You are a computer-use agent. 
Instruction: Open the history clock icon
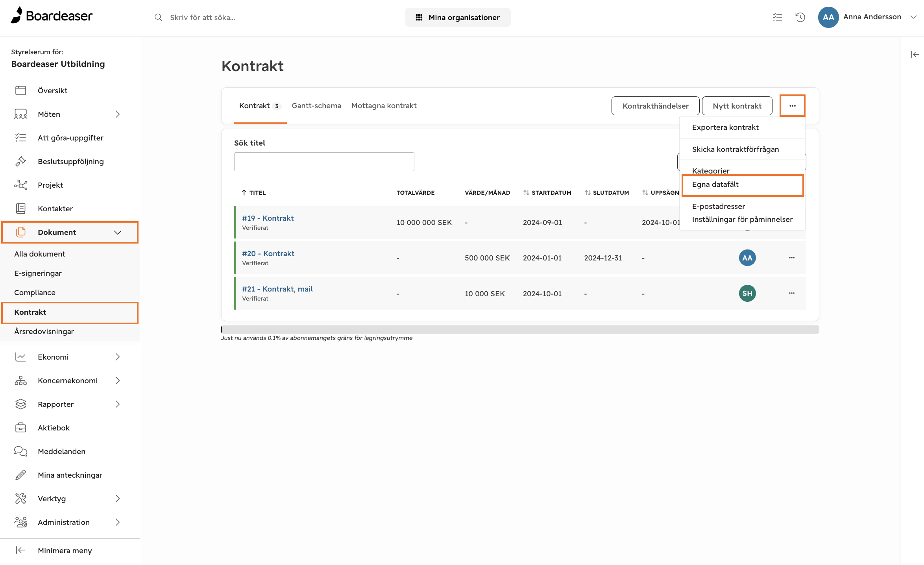[x=800, y=17]
